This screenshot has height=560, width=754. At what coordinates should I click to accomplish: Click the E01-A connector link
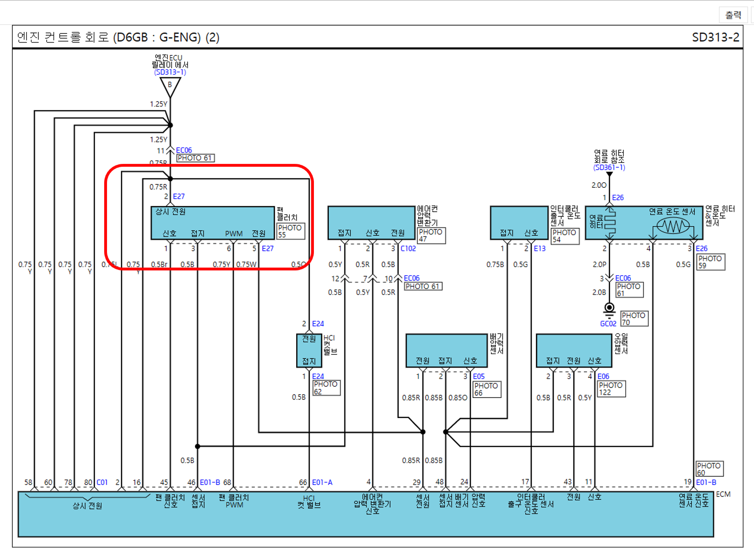coord(322,483)
